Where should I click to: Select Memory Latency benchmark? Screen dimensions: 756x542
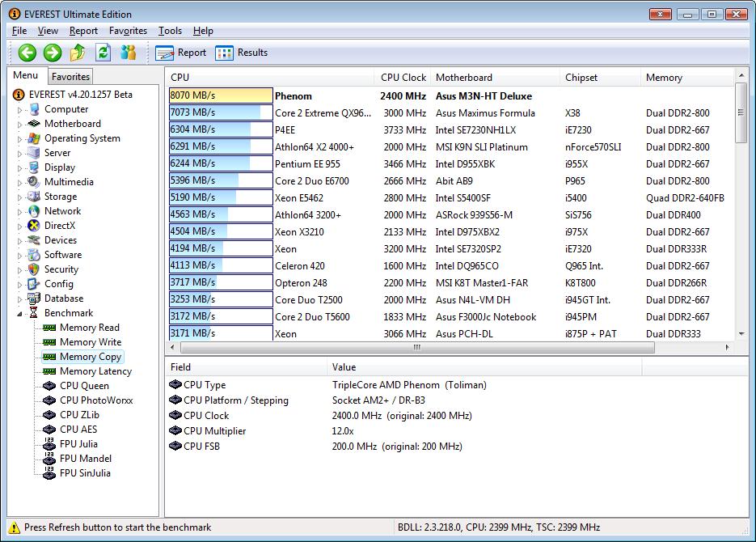(95, 371)
